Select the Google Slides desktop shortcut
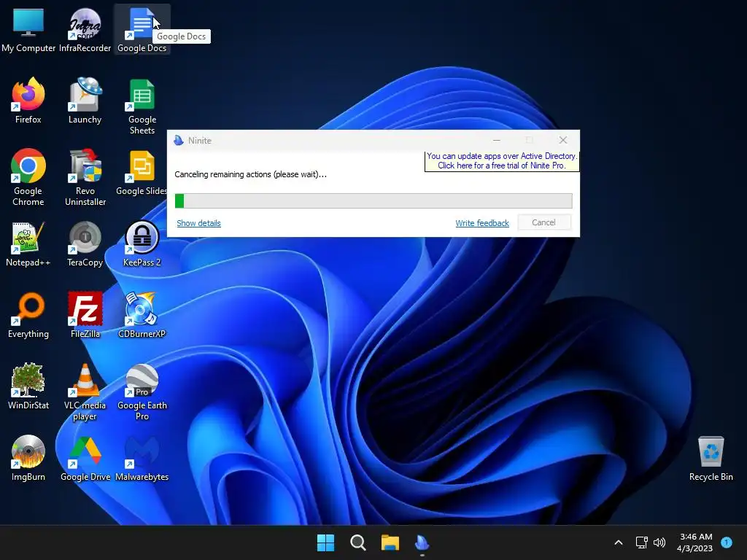The height and width of the screenshot is (560, 747). tap(142, 172)
